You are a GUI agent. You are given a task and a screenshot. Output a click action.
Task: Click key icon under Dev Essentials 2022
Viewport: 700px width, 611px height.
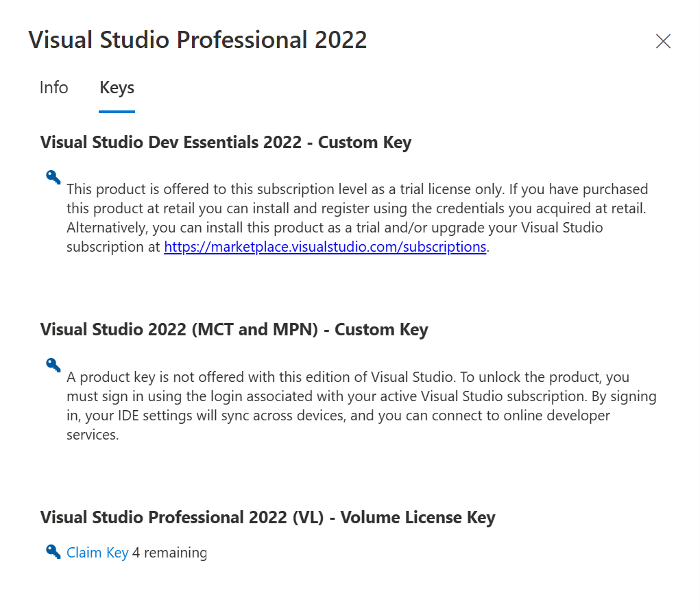[53, 177]
